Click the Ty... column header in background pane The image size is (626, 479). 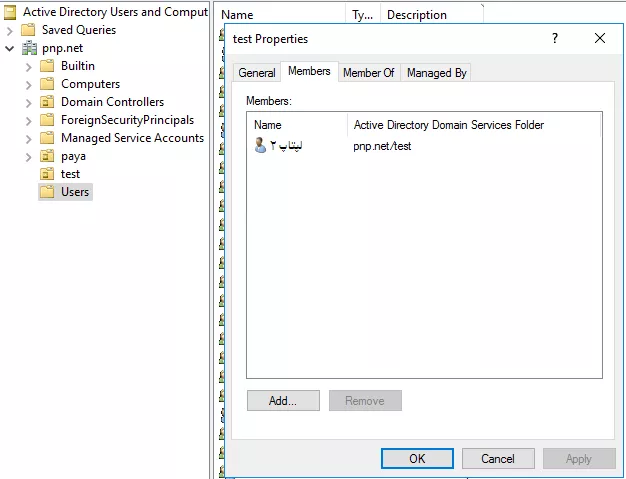(x=363, y=15)
